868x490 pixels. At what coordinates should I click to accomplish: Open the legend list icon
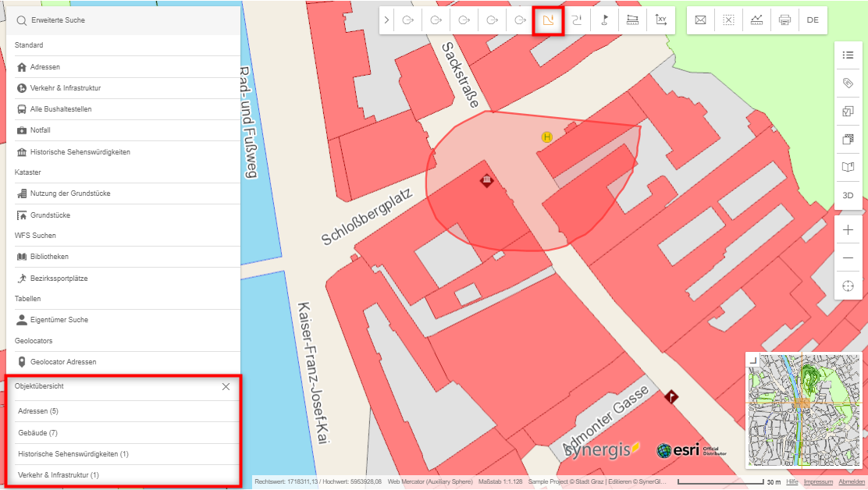(x=848, y=55)
